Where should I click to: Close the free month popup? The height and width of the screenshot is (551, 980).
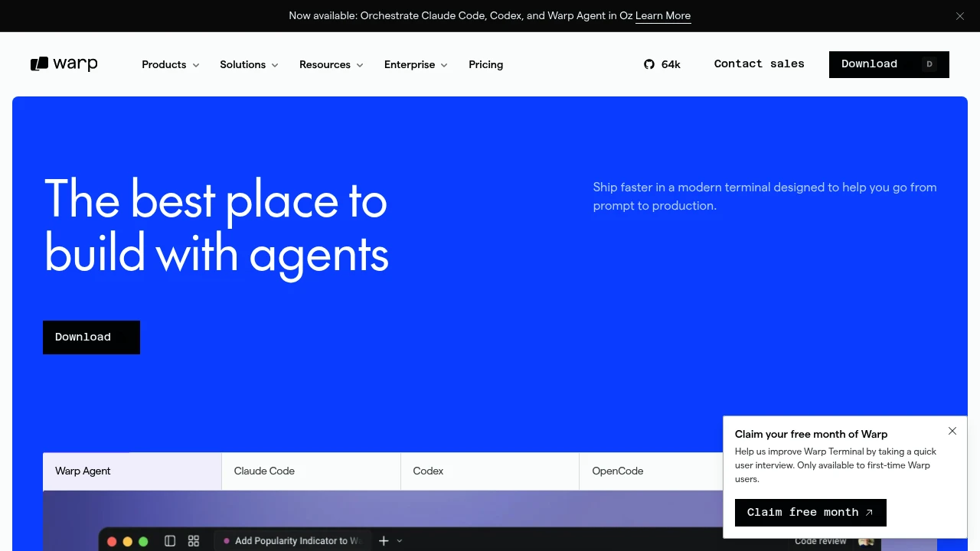pos(952,431)
